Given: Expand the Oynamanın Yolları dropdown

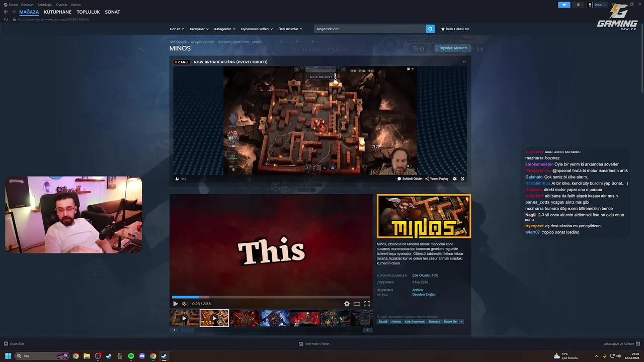Looking at the screenshot, I should coord(257,29).
